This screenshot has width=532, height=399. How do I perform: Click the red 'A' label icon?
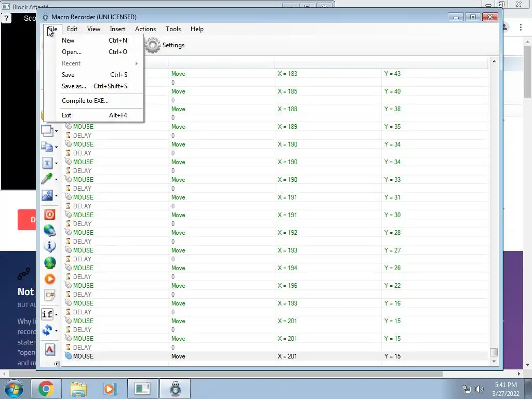49,350
